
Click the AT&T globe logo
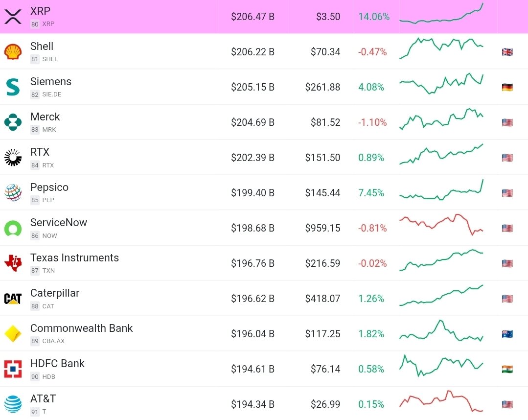[x=13, y=404]
